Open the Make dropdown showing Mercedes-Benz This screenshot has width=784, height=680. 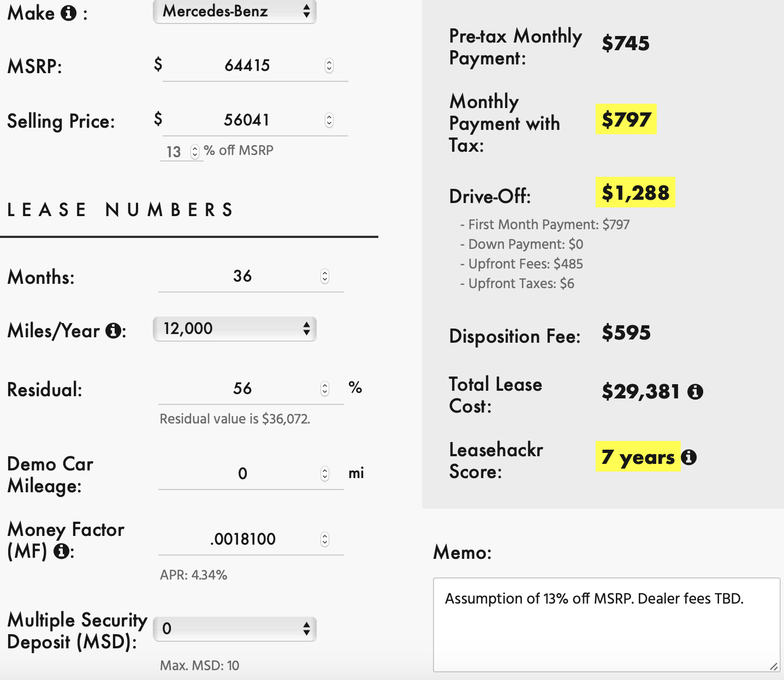pyautogui.click(x=235, y=11)
